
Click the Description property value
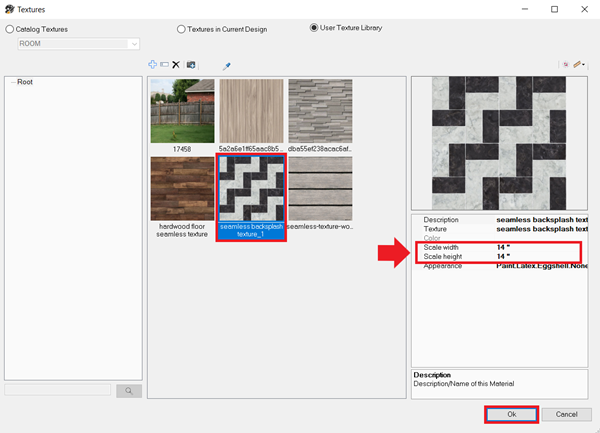(542, 220)
